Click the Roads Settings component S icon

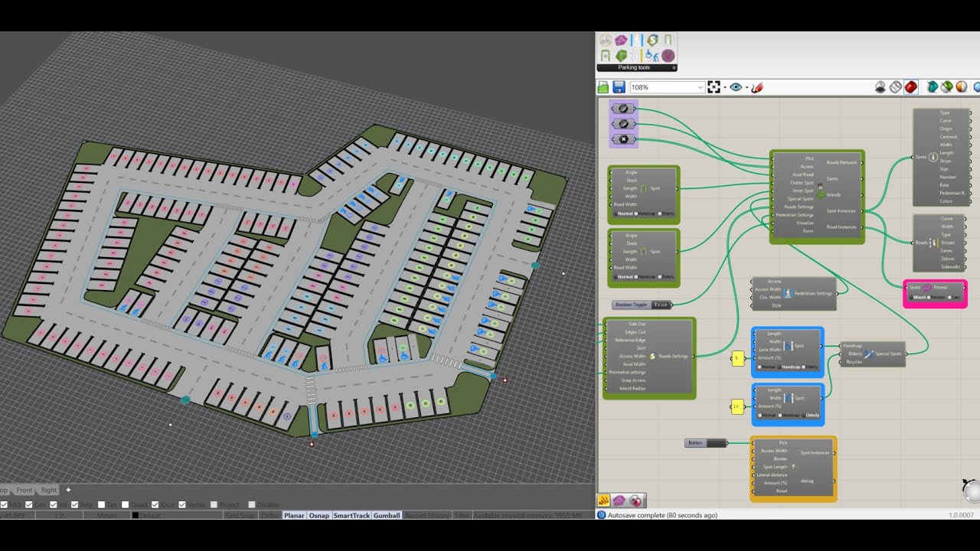[x=652, y=356]
